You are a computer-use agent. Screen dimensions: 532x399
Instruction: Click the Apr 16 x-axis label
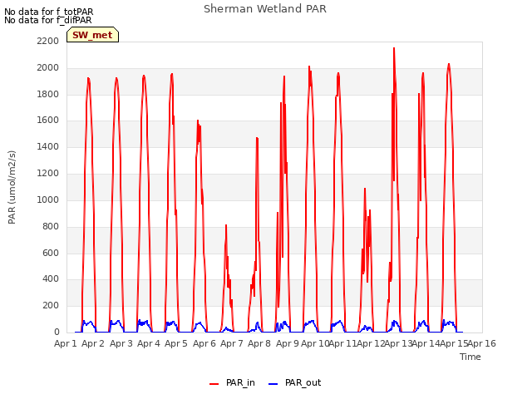click(482, 343)
